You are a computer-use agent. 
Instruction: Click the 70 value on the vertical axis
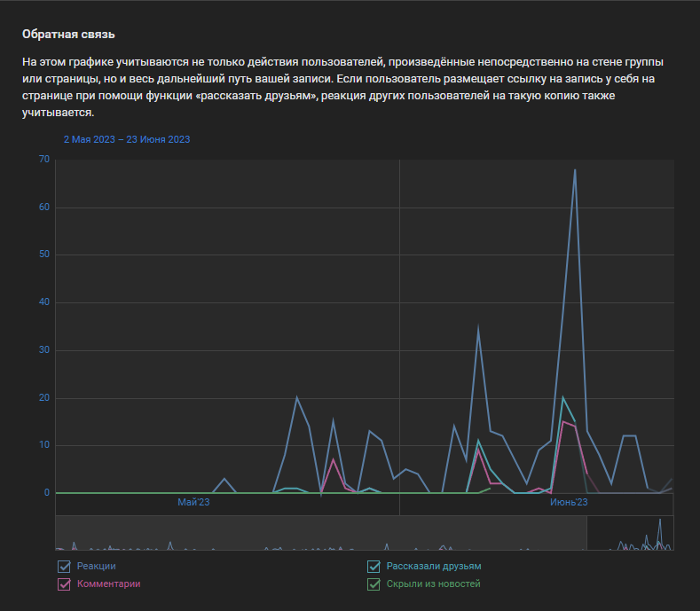[x=43, y=160]
